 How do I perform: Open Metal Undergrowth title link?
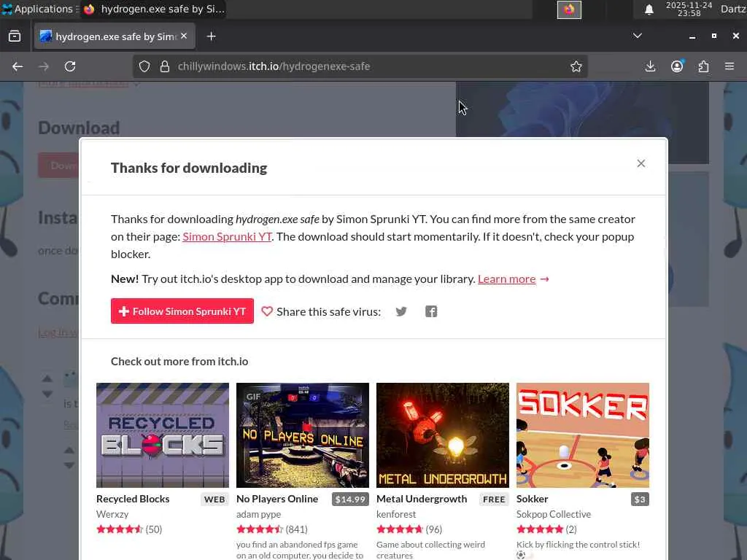click(422, 499)
